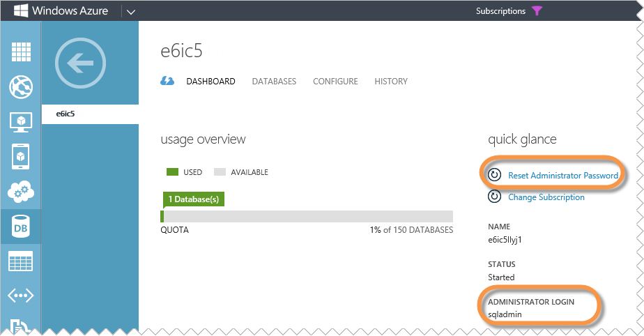Open the HISTORY tab

coord(391,82)
